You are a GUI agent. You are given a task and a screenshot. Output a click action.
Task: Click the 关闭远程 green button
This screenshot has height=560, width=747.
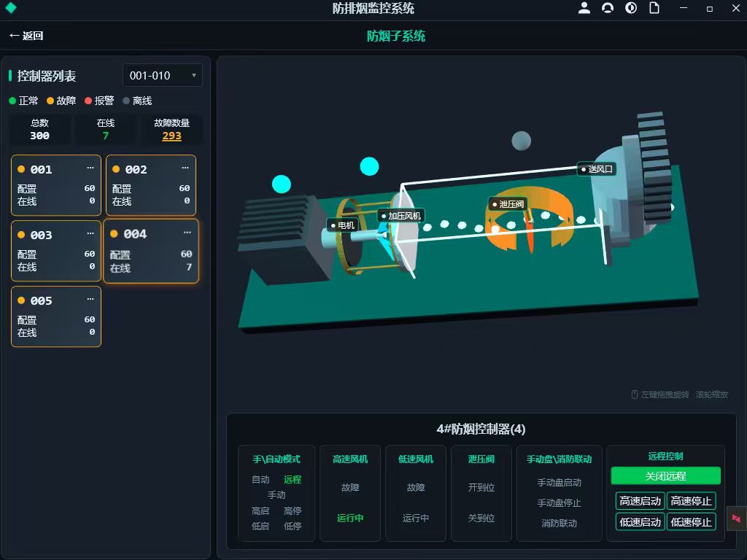[665, 475]
